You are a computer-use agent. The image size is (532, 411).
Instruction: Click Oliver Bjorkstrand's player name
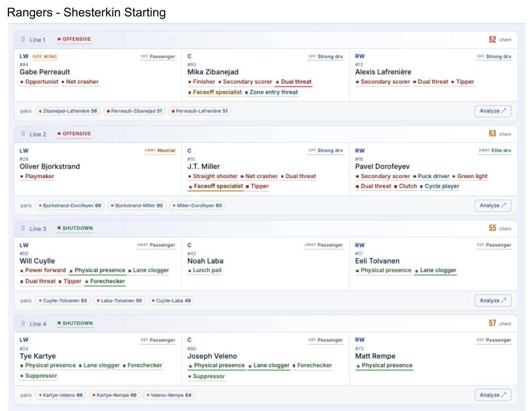coord(50,167)
